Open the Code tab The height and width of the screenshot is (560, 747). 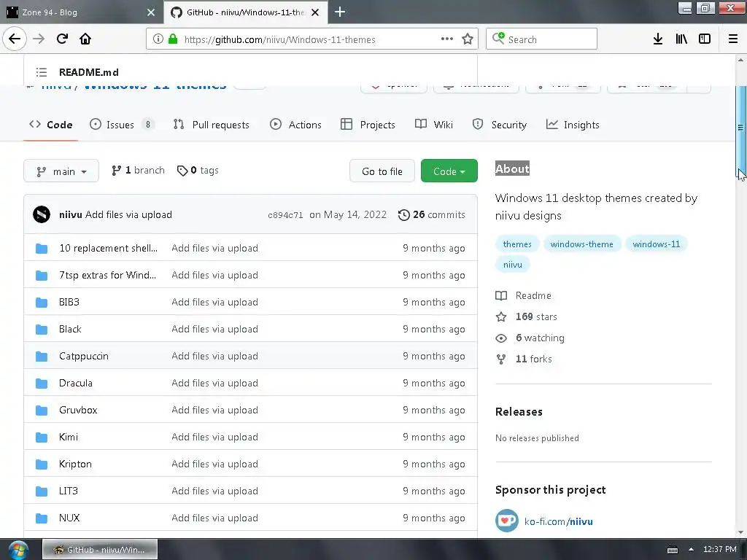tap(50, 125)
